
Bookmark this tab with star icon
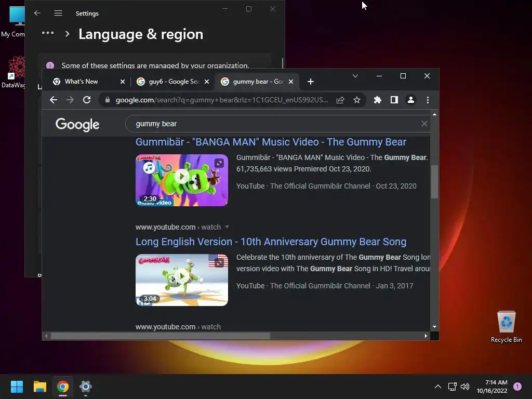coord(357,100)
